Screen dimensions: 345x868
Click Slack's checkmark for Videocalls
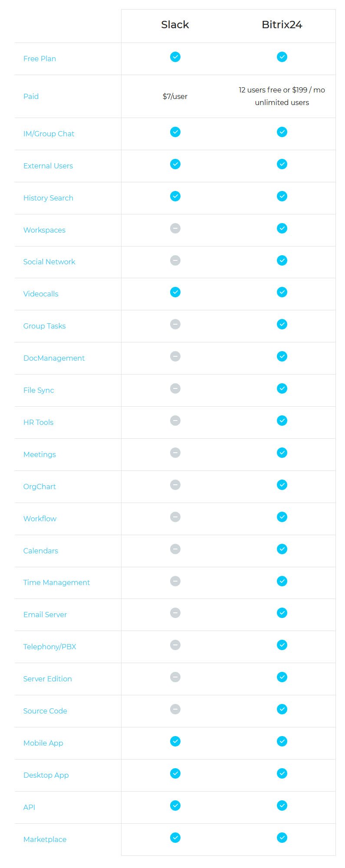tap(175, 292)
